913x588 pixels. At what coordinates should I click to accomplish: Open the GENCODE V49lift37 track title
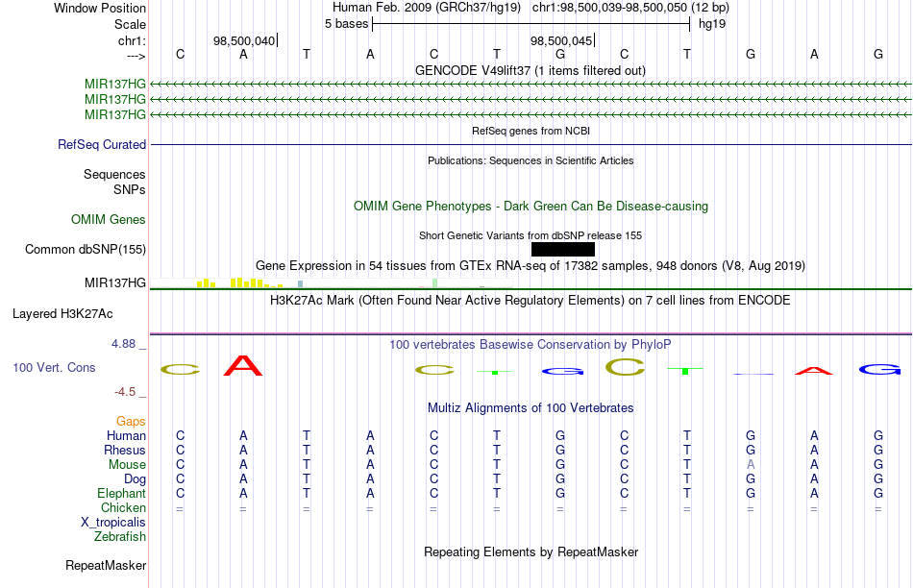pos(531,70)
